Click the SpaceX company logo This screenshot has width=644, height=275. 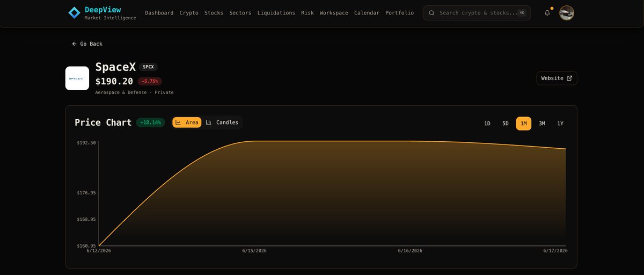(77, 78)
